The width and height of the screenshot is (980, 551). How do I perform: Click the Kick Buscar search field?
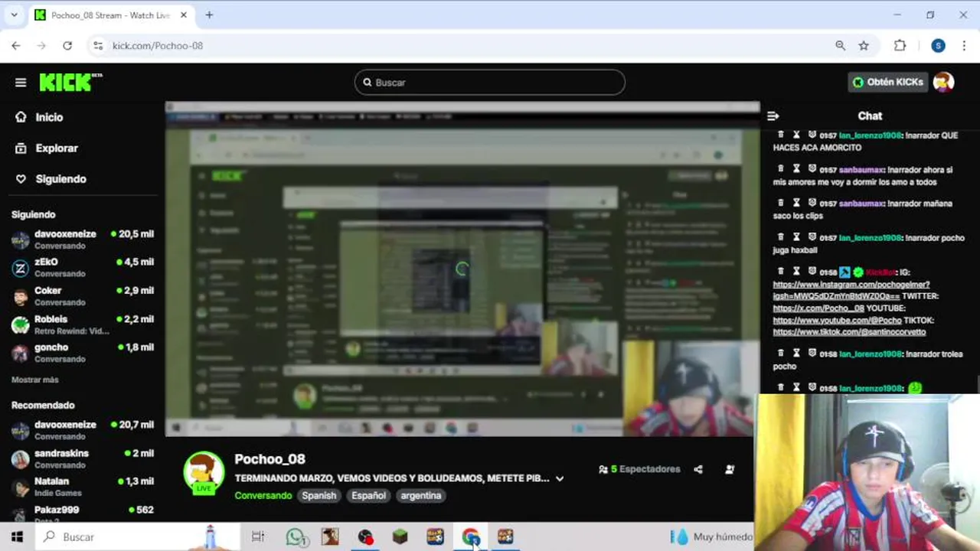[x=490, y=83]
